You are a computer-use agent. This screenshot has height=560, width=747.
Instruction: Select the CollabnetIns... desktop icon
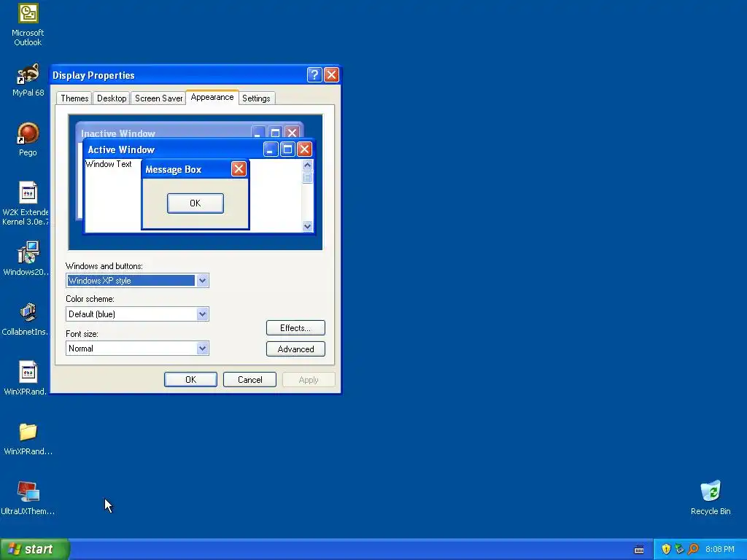[26, 319]
